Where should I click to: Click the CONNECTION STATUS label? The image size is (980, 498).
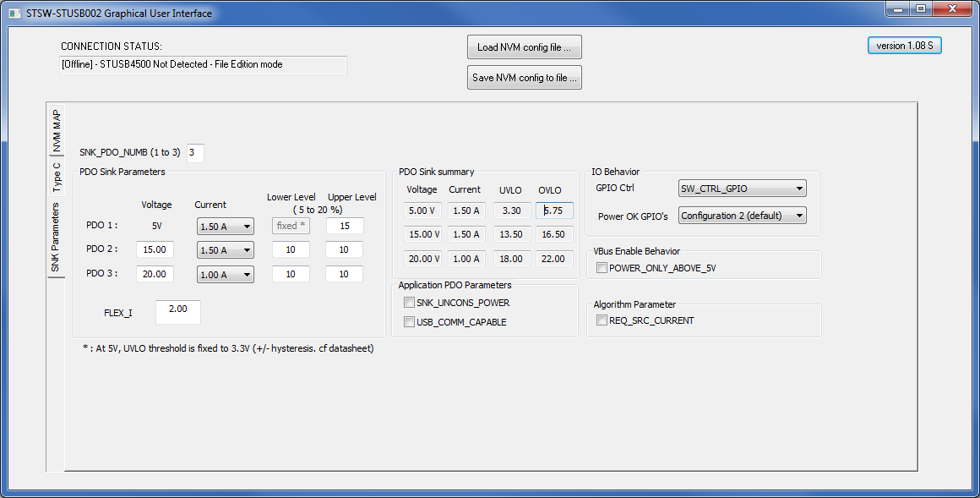click(x=112, y=47)
